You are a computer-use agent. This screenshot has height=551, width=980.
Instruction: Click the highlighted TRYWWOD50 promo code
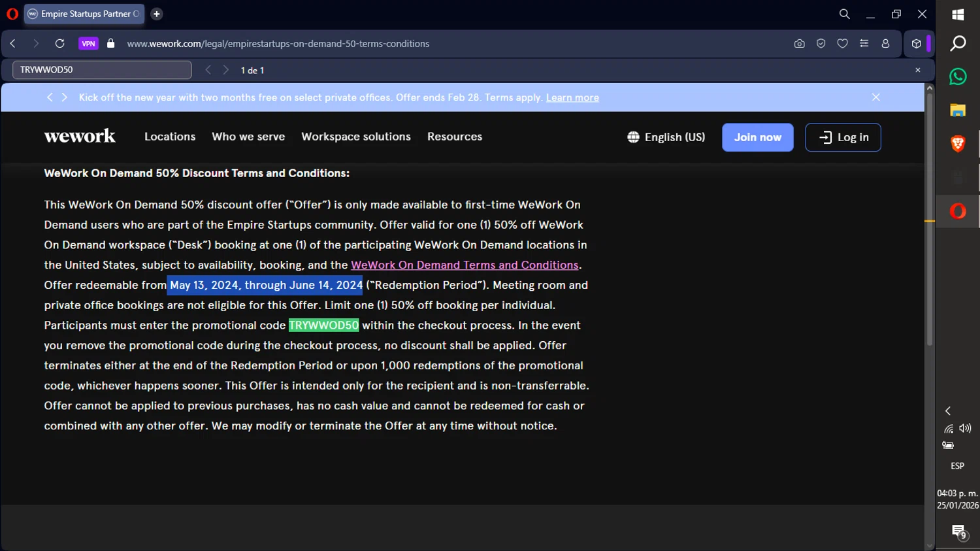pyautogui.click(x=324, y=325)
